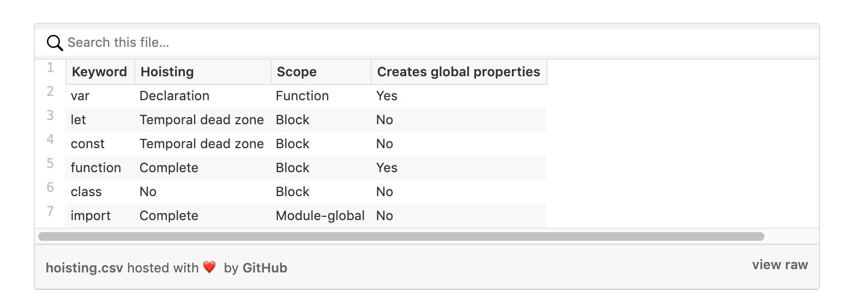Select the "var" keyword cell
This screenshot has width=868, height=304.
pyautogui.click(x=80, y=96)
